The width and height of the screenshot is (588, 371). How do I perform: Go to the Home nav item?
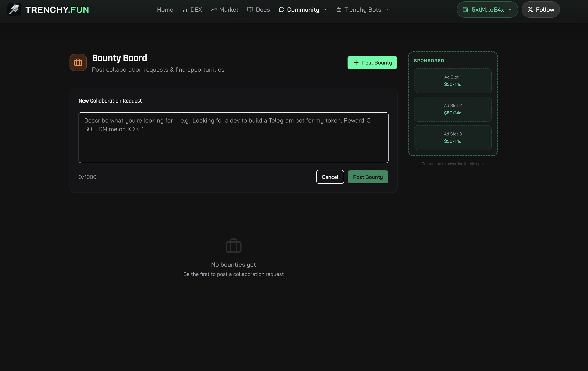(165, 9)
